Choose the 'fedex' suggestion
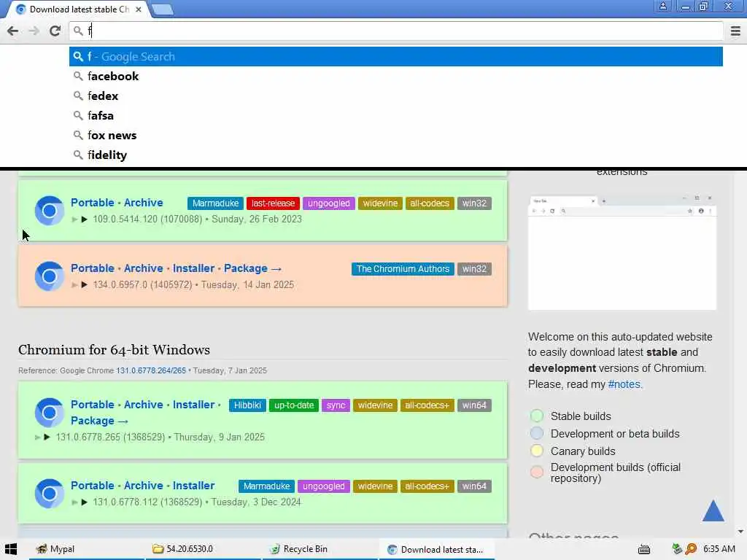This screenshot has height=560, width=747. [396, 96]
